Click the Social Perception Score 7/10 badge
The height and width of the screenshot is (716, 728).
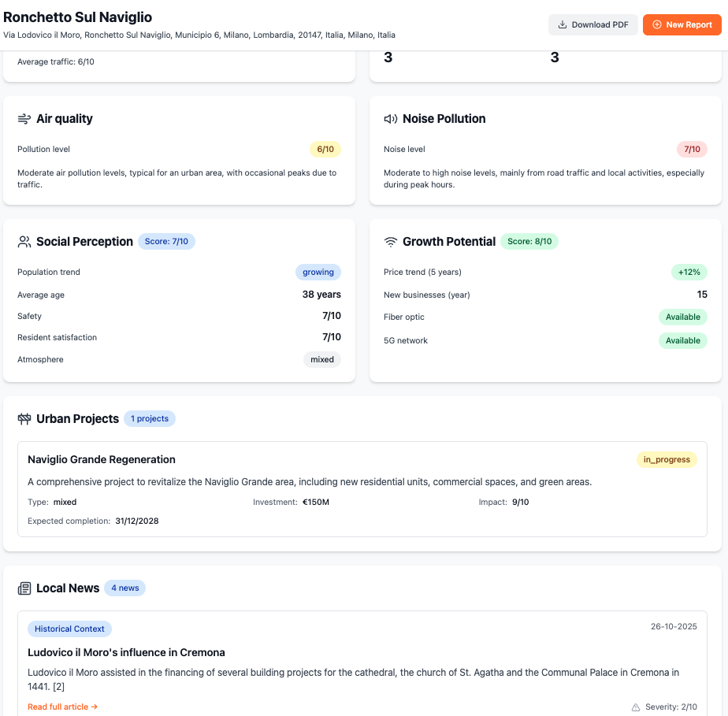point(166,242)
